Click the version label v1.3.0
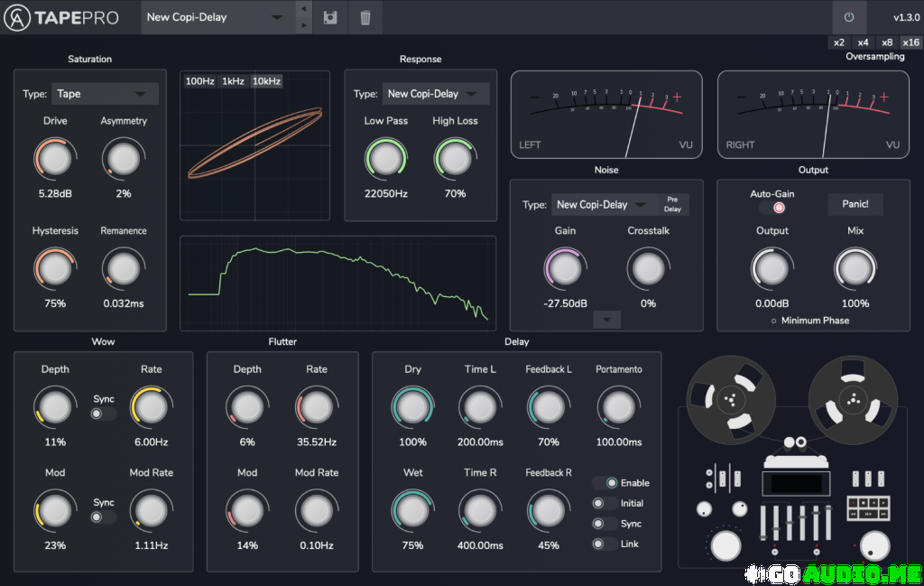924x586 pixels. click(906, 17)
